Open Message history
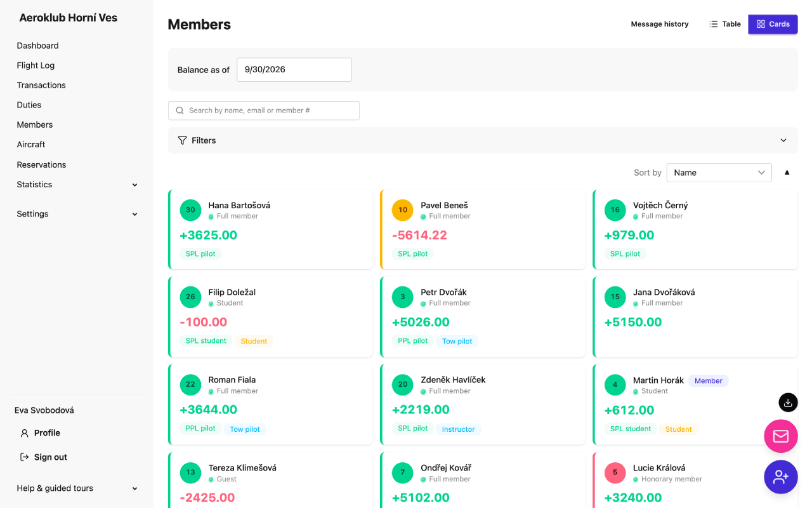This screenshot has width=812, height=508. [660, 24]
